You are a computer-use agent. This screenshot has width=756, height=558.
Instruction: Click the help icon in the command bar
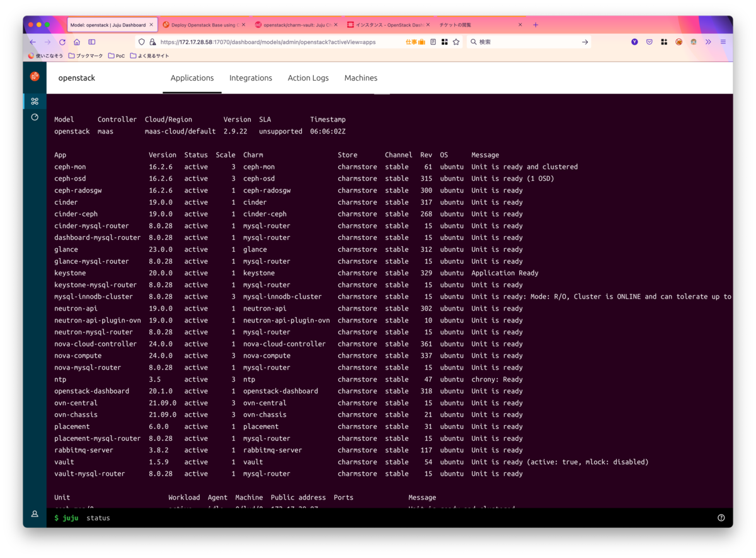click(721, 518)
